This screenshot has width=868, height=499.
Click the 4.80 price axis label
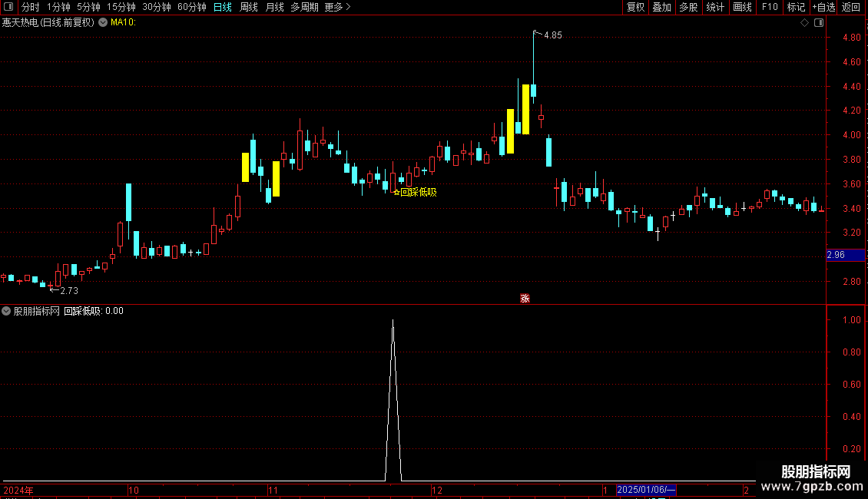coord(851,38)
